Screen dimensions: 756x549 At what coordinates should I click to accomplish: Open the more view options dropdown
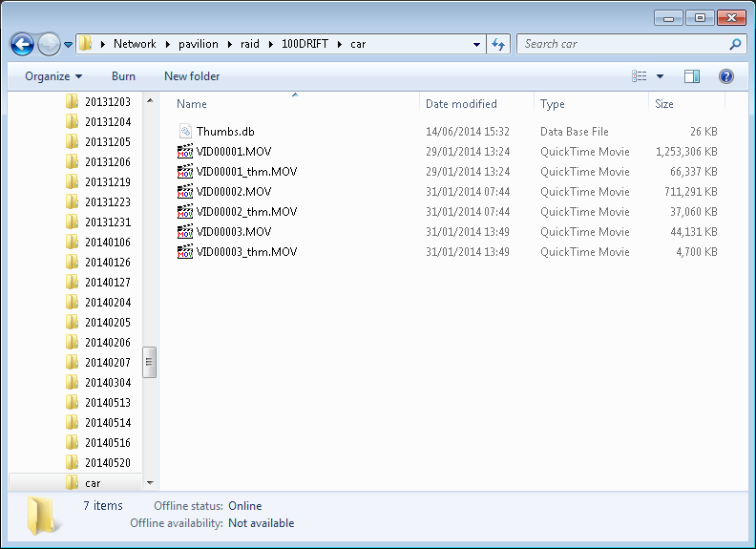(x=660, y=76)
